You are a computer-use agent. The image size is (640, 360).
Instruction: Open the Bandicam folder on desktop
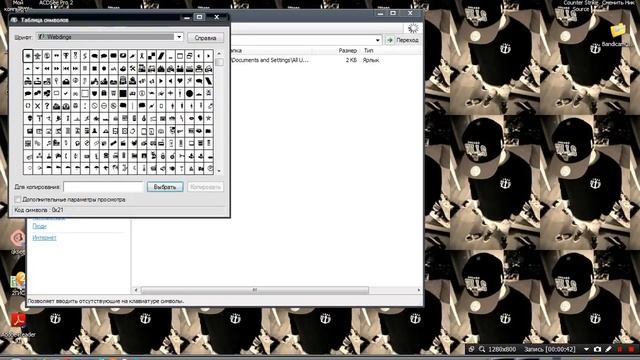[618, 30]
